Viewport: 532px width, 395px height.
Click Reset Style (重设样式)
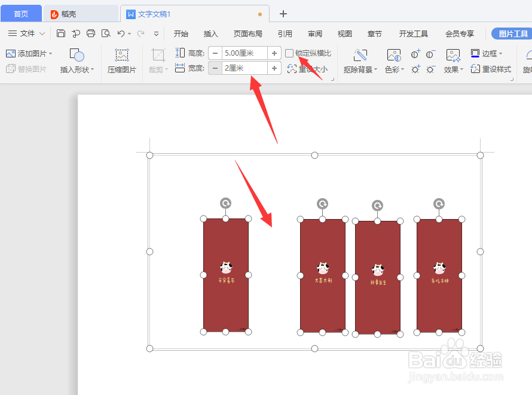(x=491, y=69)
